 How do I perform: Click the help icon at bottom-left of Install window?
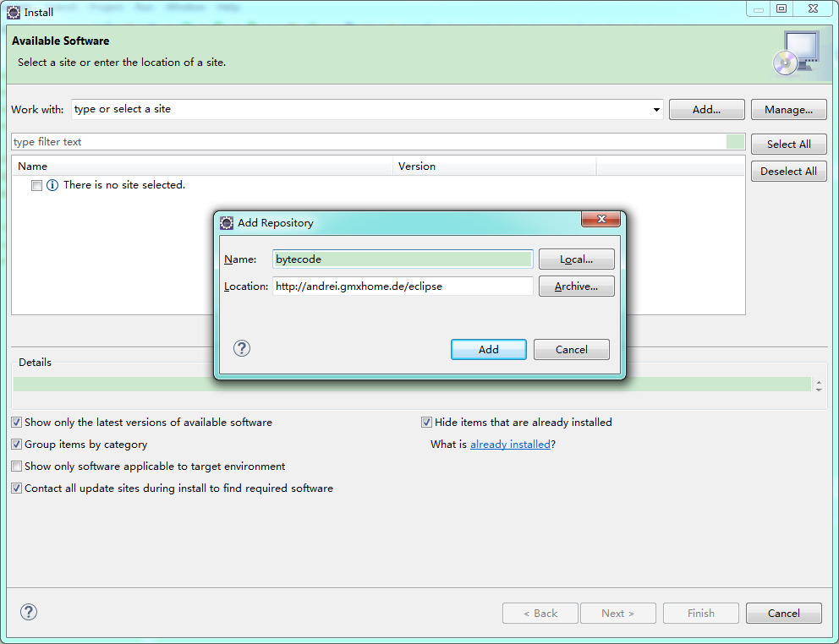pyautogui.click(x=29, y=613)
